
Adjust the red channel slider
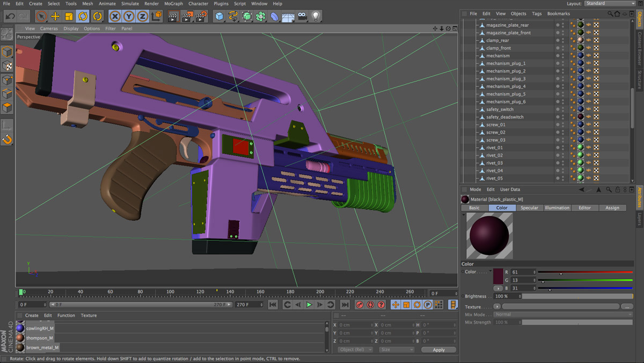586,272
